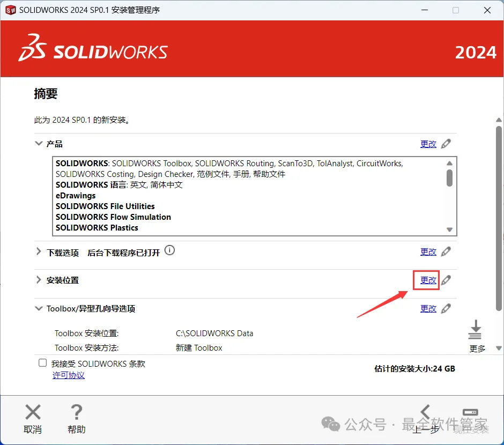
Task: Select eDrawings in the product list
Action: pos(76,196)
